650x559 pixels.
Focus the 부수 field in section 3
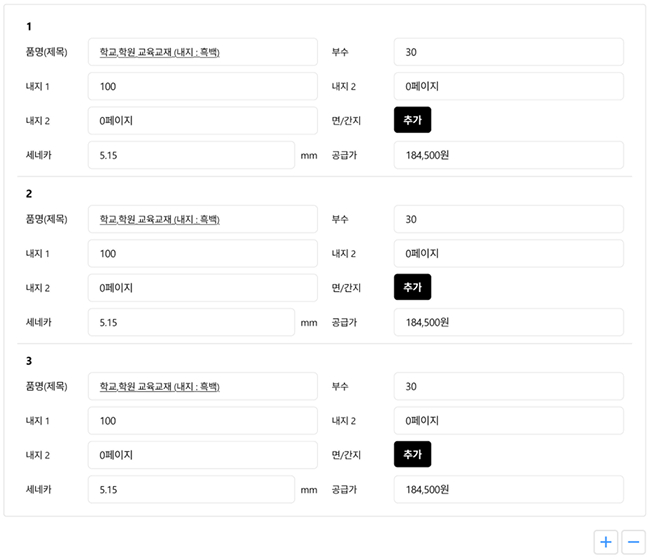[x=508, y=386]
